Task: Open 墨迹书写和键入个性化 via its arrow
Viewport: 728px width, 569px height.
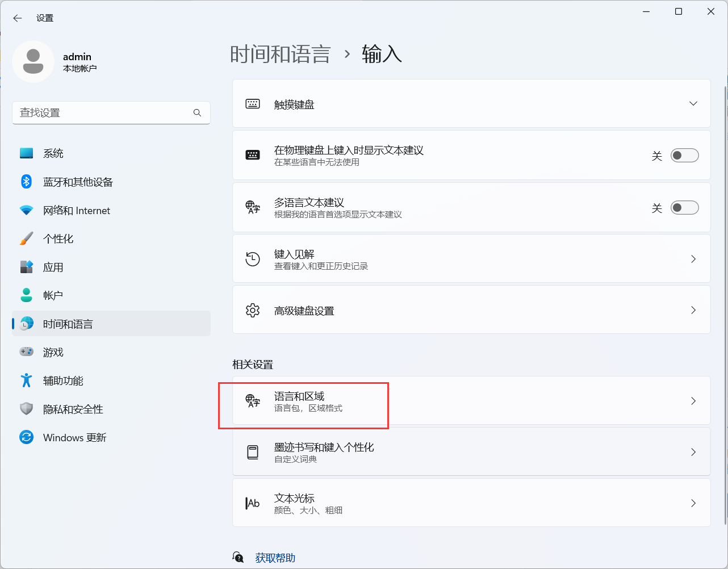Action: click(693, 452)
